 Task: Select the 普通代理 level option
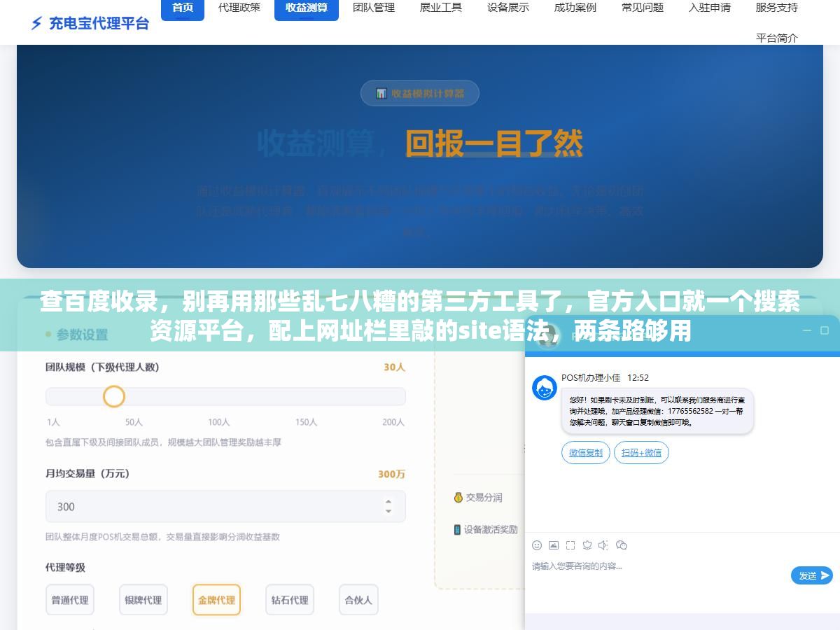click(x=70, y=600)
